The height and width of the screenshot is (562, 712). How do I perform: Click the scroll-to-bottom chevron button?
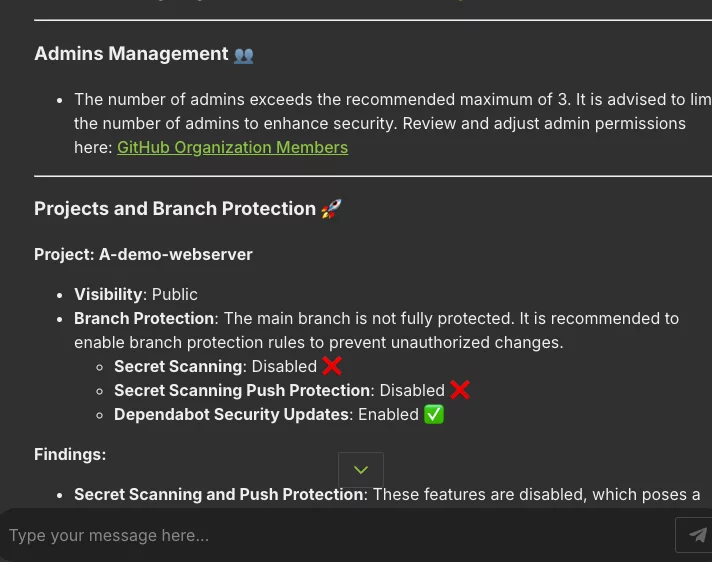click(361, 469)
